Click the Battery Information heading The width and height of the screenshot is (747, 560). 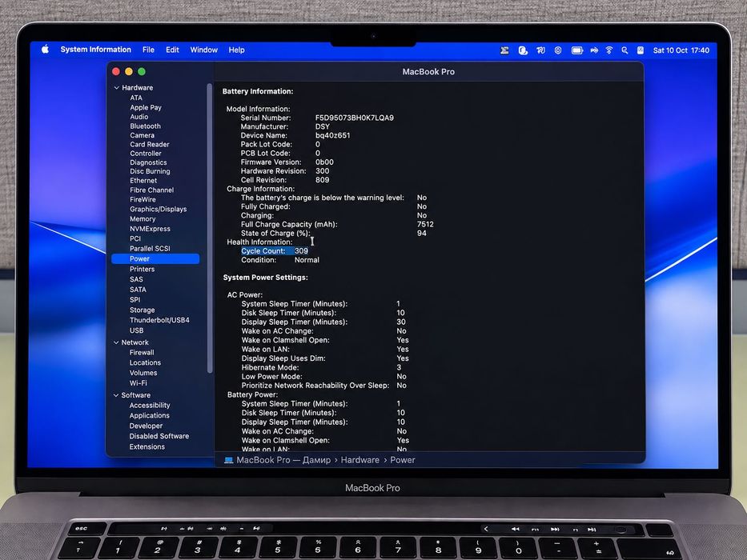(258, 91)
